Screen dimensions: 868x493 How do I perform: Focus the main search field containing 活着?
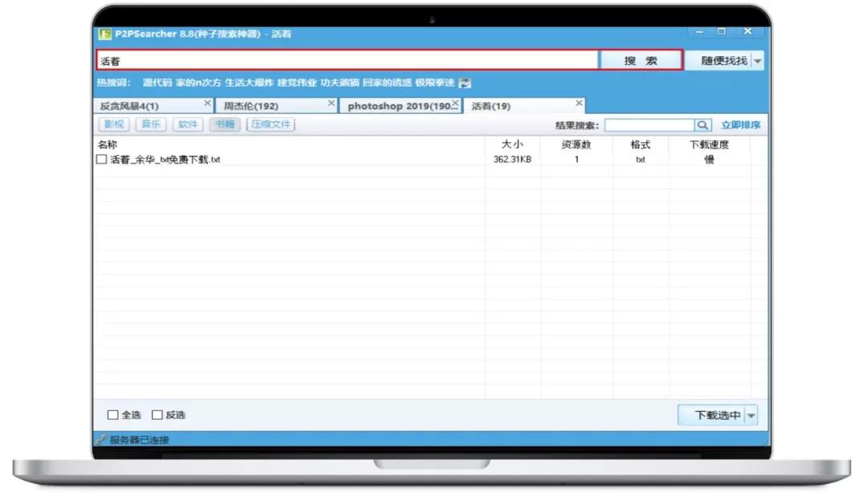[x=348, y=60]
